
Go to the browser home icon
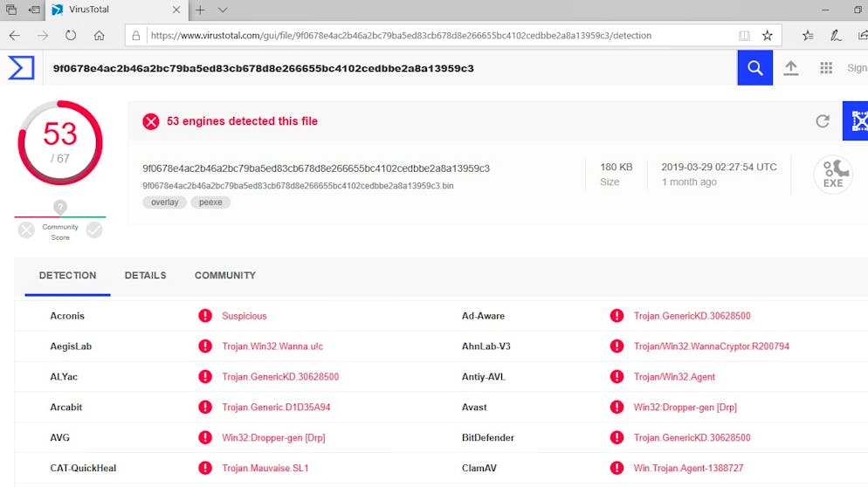pos(99,36)
